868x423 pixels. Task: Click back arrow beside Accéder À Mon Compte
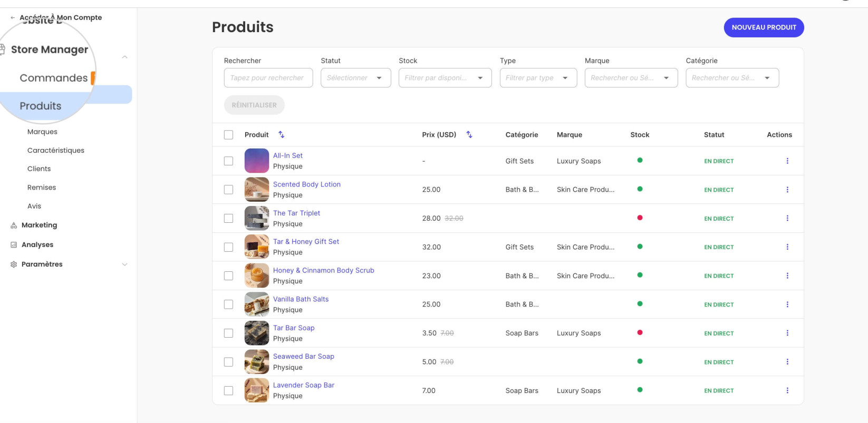pos(13,17)
